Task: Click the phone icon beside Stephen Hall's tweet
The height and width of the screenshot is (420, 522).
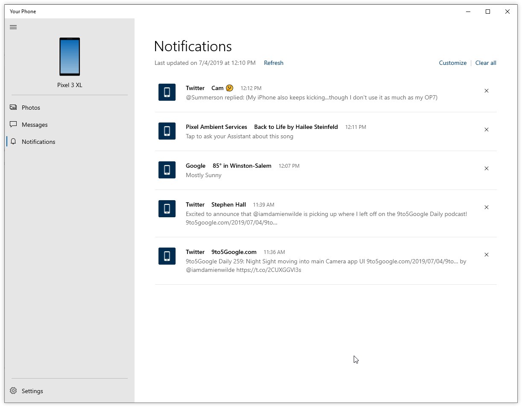Action: tap(167, 209)
